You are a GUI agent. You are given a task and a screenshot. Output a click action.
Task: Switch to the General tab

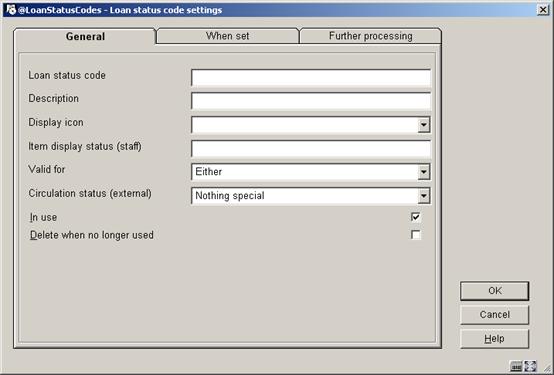point(85,36)
